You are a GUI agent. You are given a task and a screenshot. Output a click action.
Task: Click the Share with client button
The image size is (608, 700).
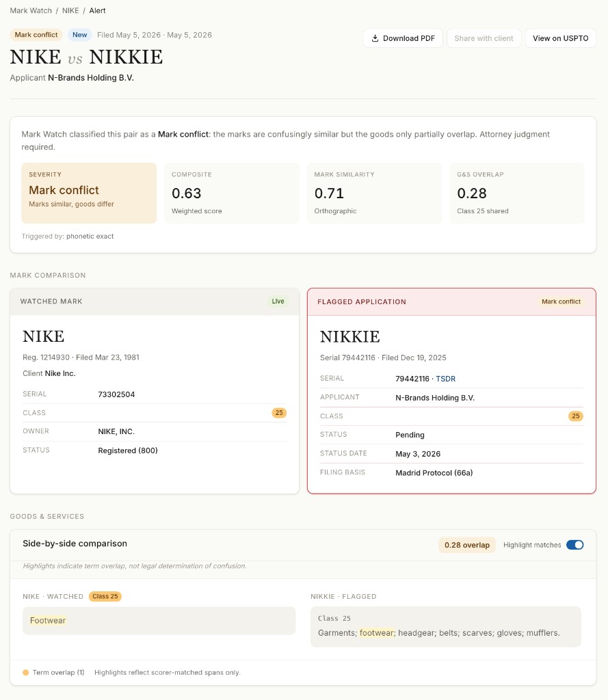484,38
